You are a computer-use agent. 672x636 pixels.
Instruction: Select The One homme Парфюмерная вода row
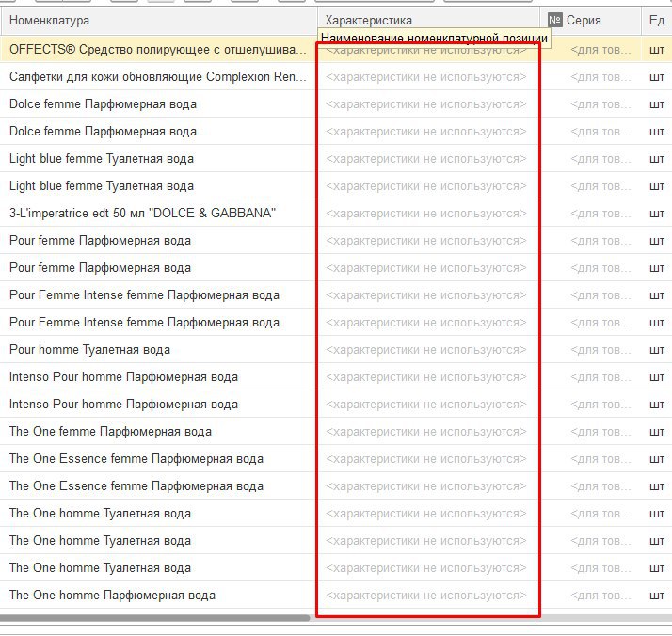(x=336, y=596)
